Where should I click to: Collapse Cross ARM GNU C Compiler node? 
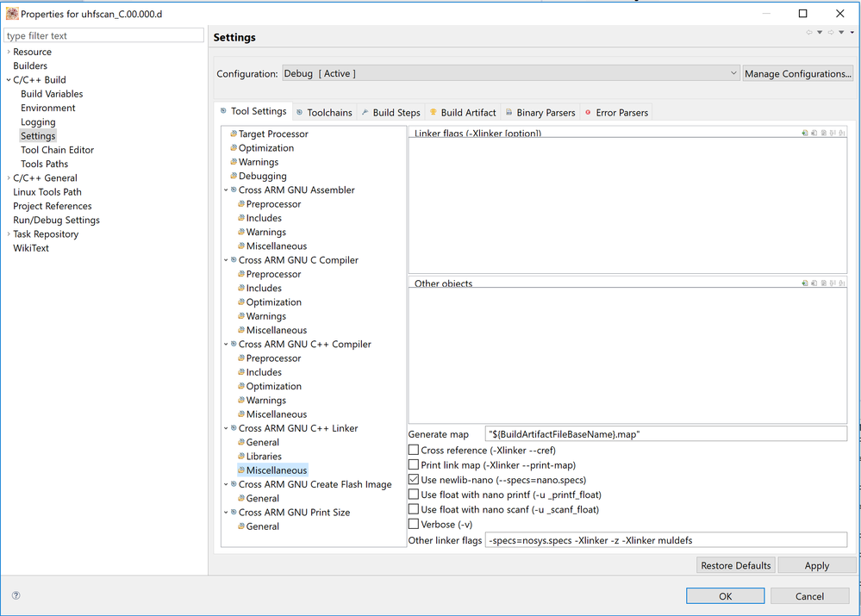226,260
